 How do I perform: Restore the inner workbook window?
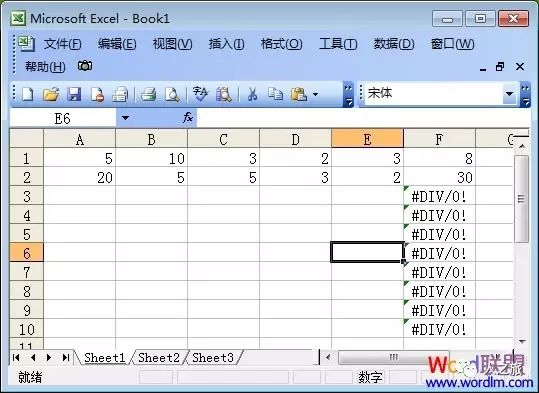tap(500, 66)
